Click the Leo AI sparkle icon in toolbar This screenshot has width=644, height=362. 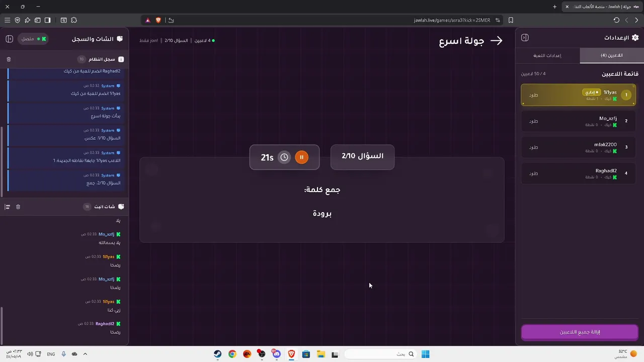click(x=27, y=20)
